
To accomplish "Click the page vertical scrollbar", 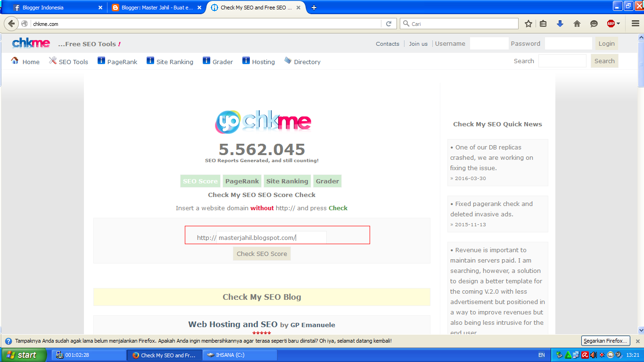I will point(641,64).
